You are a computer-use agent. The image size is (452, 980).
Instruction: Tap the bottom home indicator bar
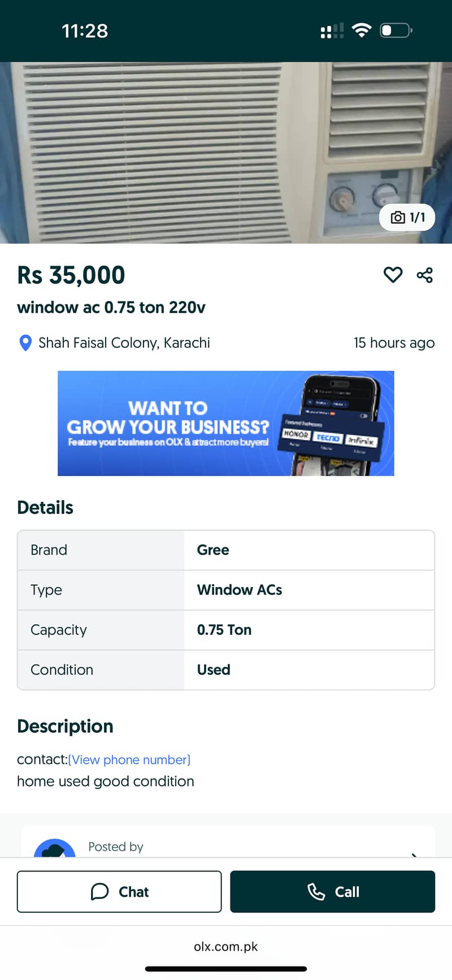226,969
